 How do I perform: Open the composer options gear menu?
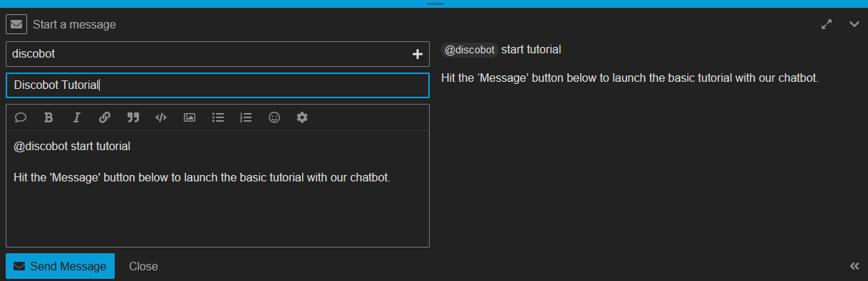tap(302, 117)
